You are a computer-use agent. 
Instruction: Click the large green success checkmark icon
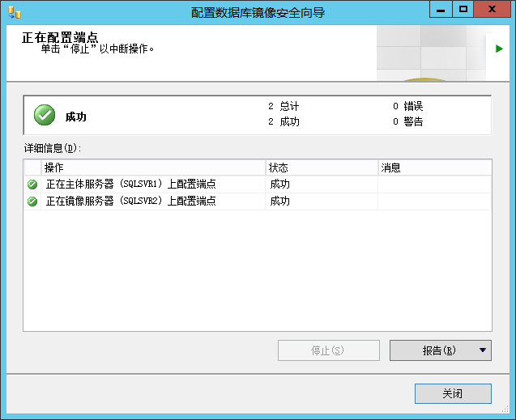[45, 115]
